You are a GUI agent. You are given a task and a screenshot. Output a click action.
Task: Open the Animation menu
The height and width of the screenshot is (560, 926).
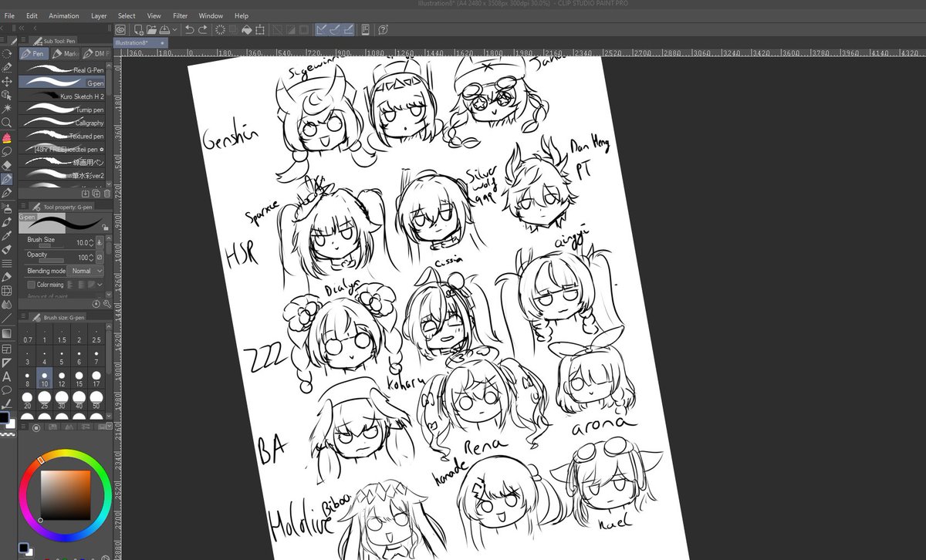pyautogui.click(x=64, y=15)
